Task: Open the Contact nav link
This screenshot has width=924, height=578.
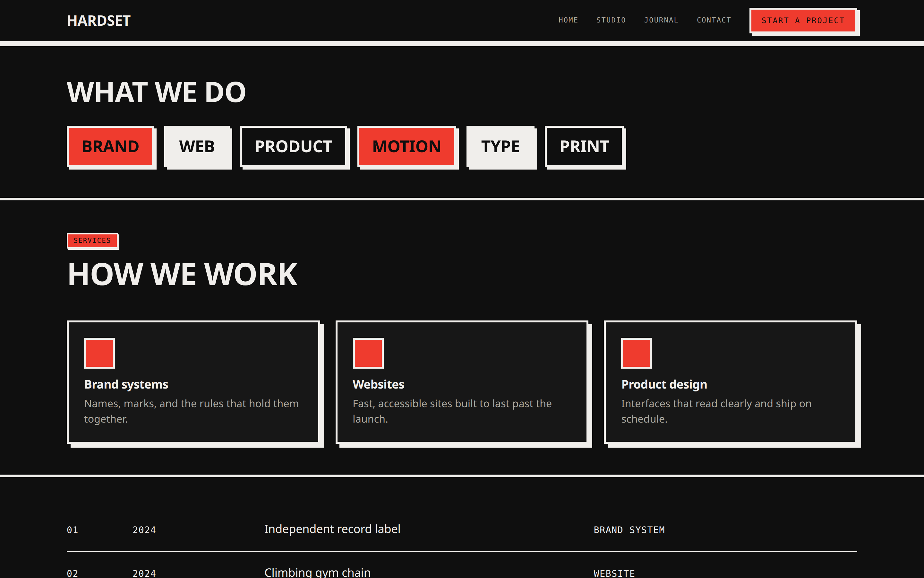Action: click(x=714, y=20)
